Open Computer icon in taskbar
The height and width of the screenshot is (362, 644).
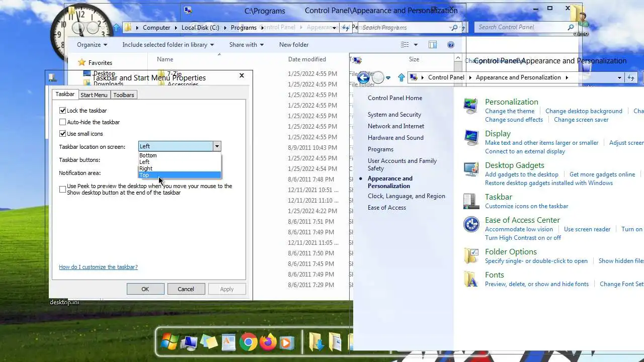pos(189,343)
